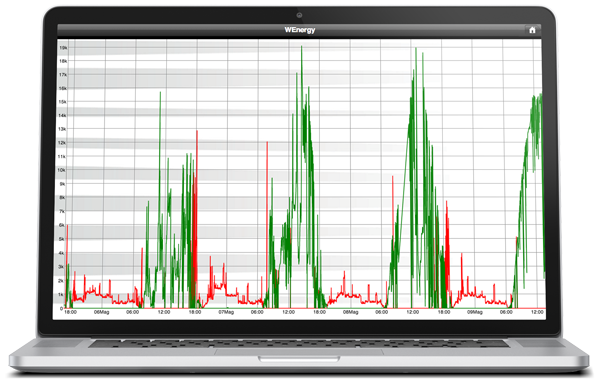600x382 pixels.
Task: Click the 15k label on the y-axis
Action: point(62,102)
